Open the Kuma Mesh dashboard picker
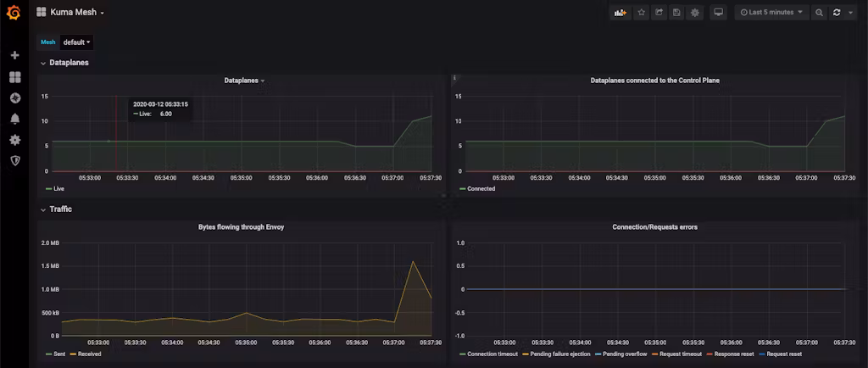Image resolution: width=868 pixels, height=368 pixels. click(76, 13)
